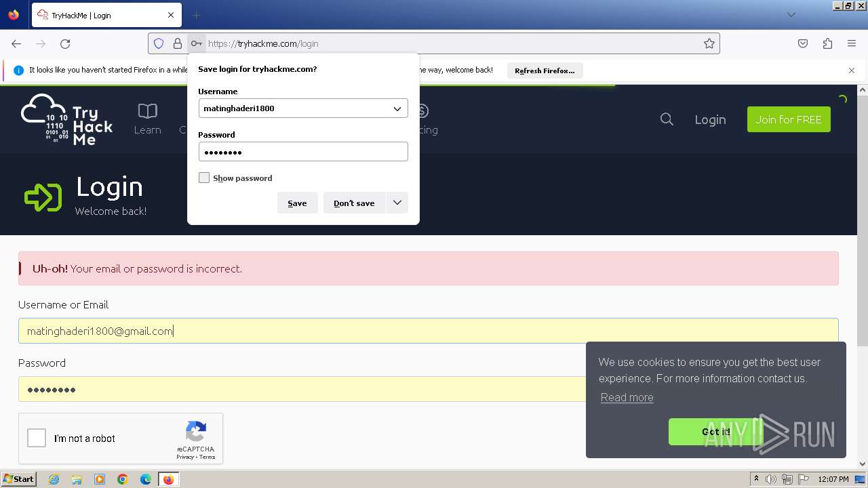Open reCAPTCHA Terms link
Image resolution: width=868 pixels, height=488 pixels.
click(x=208, y=457)
